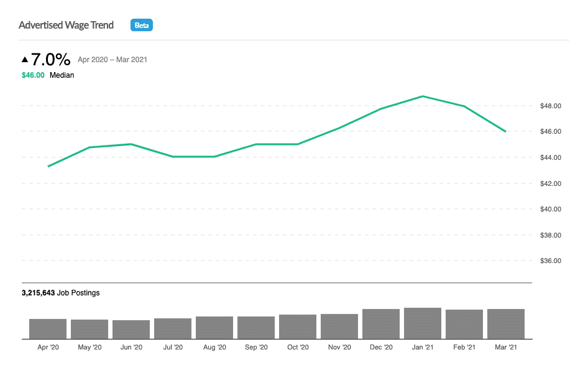Image resolution: width=588 pixels, height=370 pixels.
Task: Click the wage line peak at Jan '21
Action: click(x=423, y=96)
